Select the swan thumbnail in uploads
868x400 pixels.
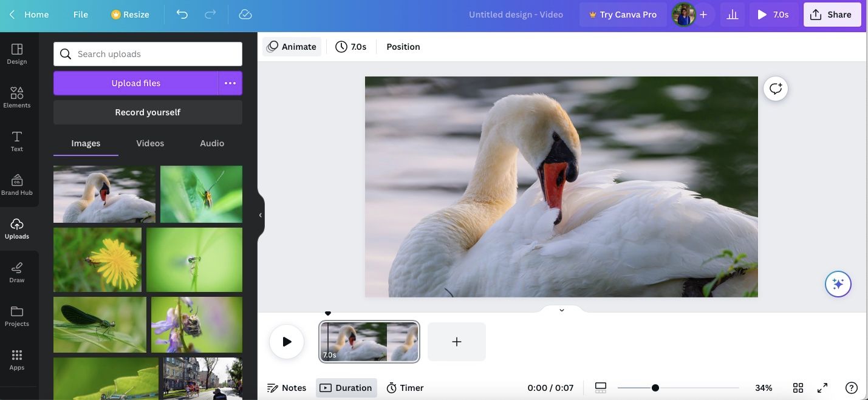104,194
